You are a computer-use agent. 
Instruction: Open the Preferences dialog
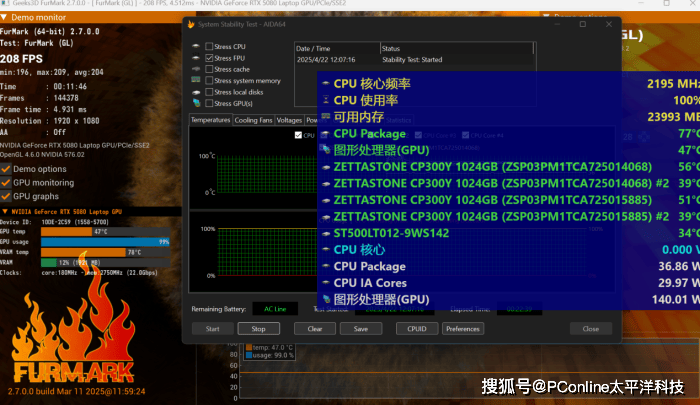click(462, 328)
